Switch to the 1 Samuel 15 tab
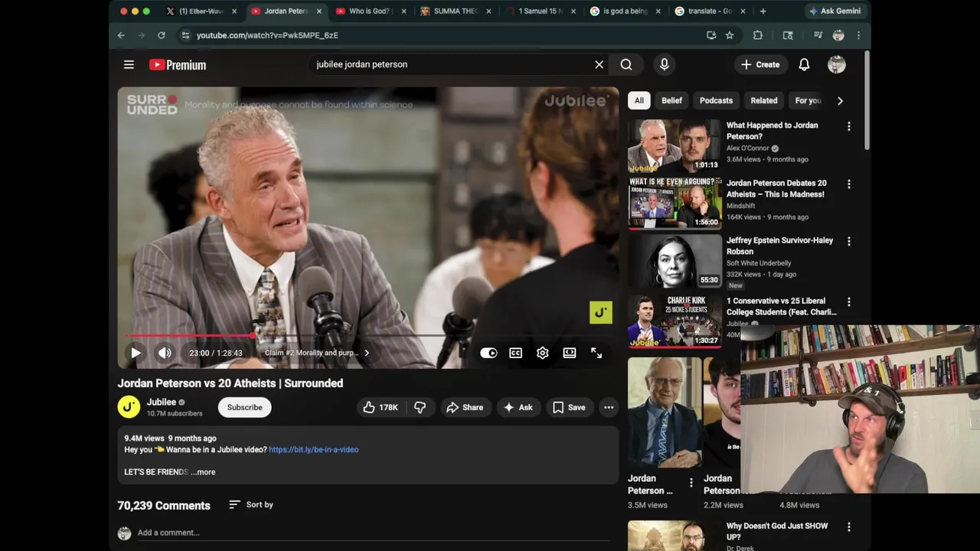Screen dimensions: 980x551 point(540,11)
